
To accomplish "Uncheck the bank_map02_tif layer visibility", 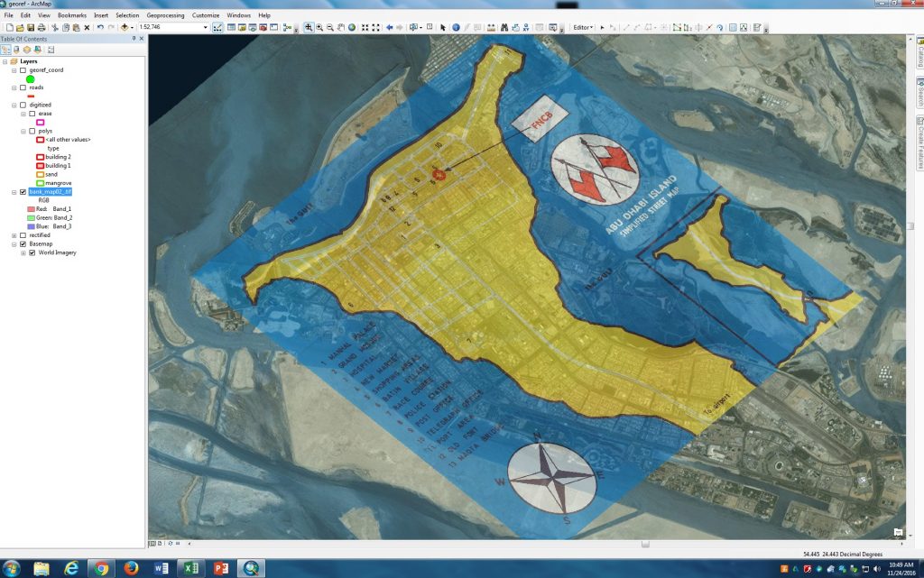I will [x=23, y=191].
